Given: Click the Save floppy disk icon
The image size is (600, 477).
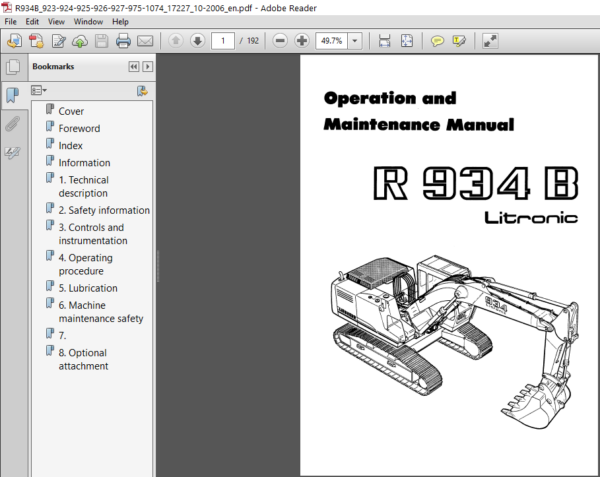Looking at the screenshot, I should point(101,41).
